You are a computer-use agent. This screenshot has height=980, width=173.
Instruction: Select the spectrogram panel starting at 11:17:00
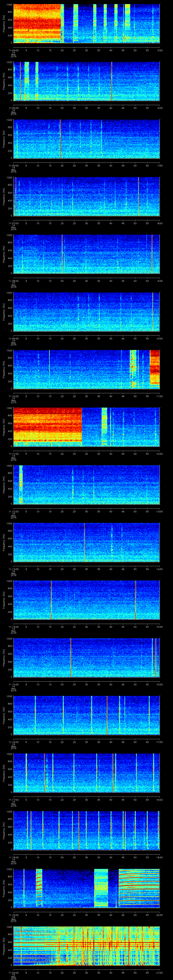pos(87,773)
